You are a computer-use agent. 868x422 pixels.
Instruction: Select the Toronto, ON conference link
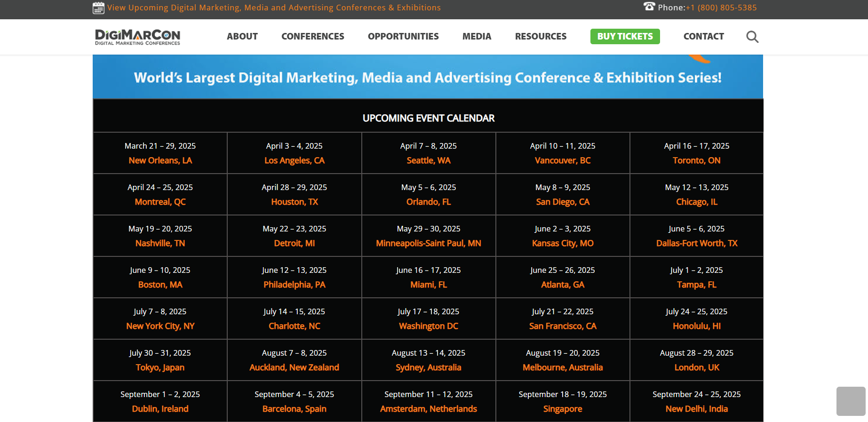pyautogui.click(x=696, y=160)
